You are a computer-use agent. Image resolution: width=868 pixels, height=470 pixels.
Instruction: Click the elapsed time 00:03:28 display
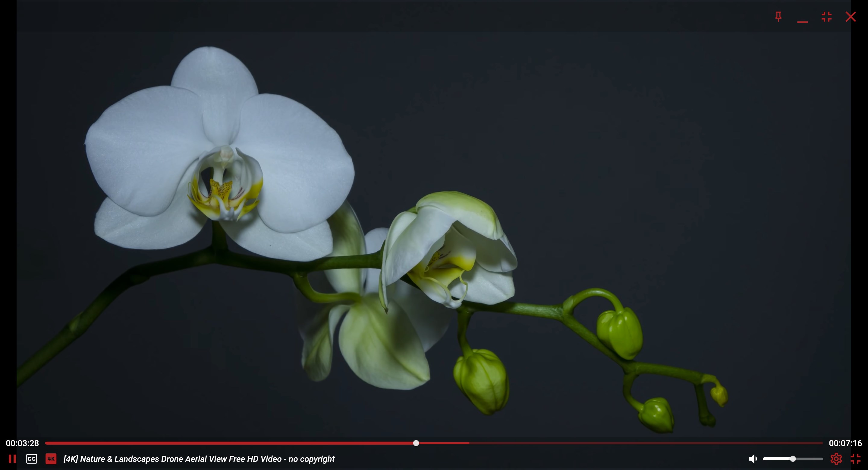[22, 443]
